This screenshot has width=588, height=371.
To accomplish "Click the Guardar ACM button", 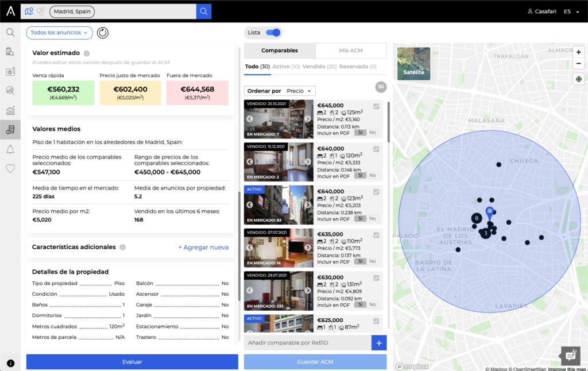I will (315, 362).
